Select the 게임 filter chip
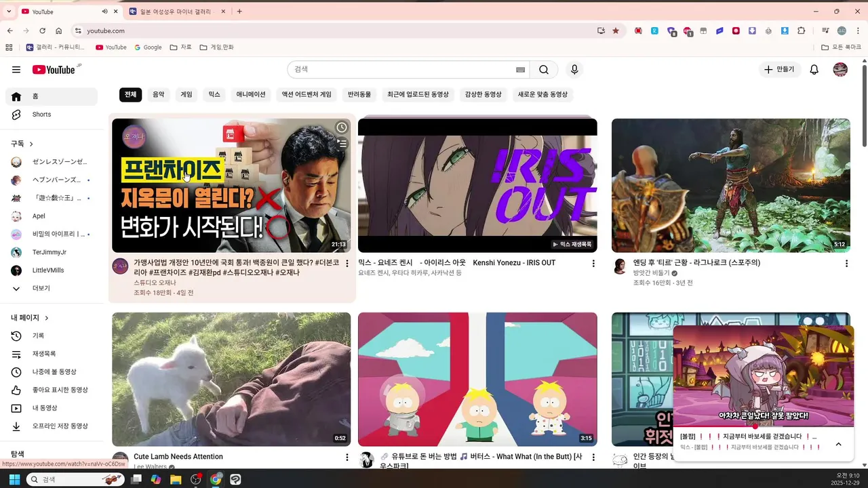Screen dimensions: 868x488 coord(186,95)
